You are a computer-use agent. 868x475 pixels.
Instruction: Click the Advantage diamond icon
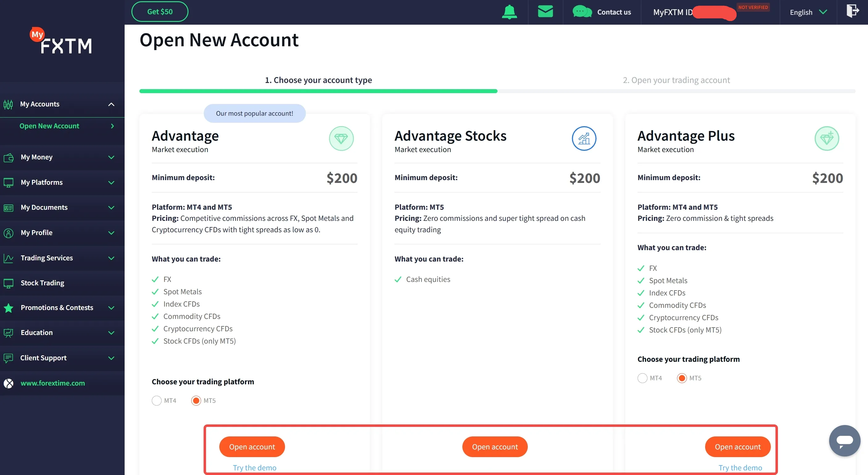click(x=341, y=138)
